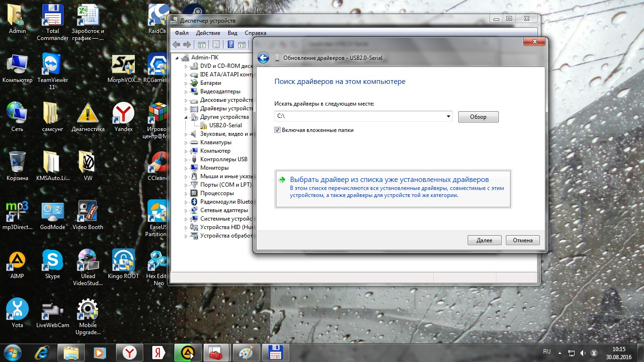Screen dimensions: 644x362
Task: Click the Обзор browse button
Action: [x=478, y=117]
